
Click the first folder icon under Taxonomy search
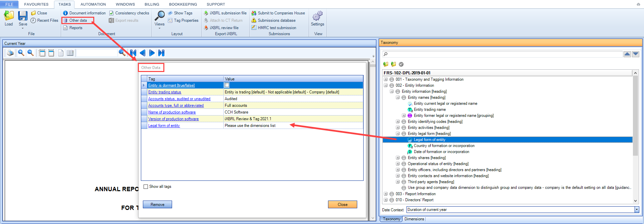coord(386,64)
